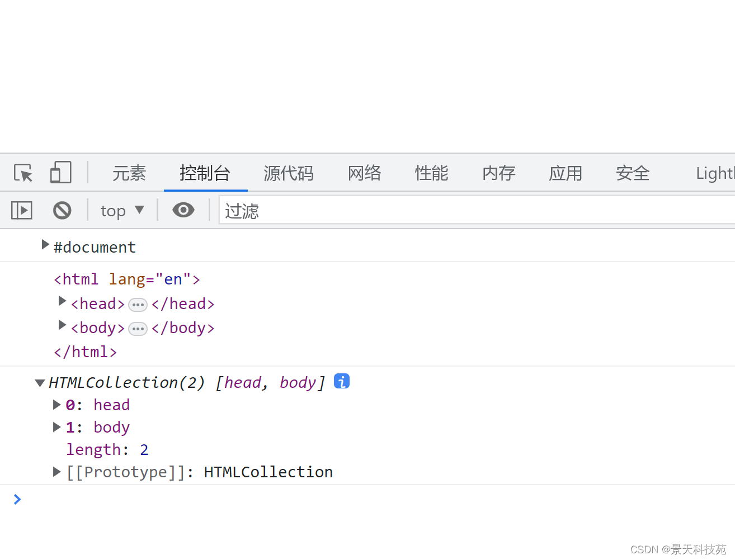Click the 过滤 filter input field

pyautogui.click(x=336, y=210)
